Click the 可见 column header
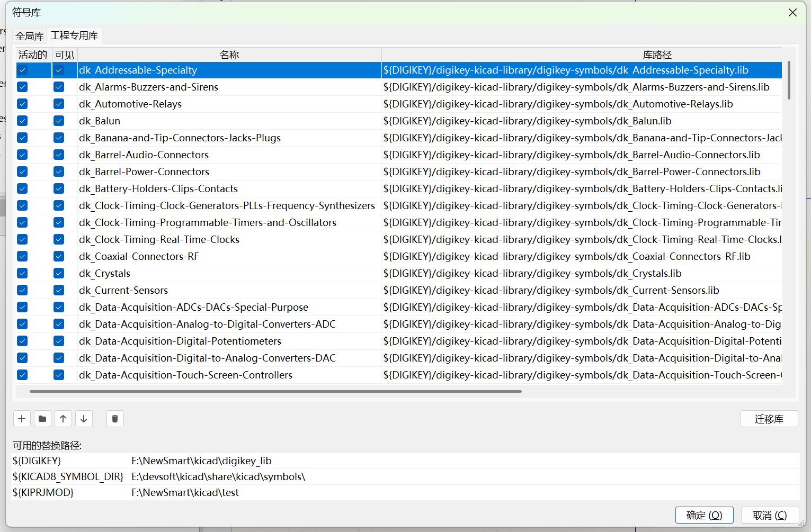This screenshot has width=811, height=532. coord(65,55)
